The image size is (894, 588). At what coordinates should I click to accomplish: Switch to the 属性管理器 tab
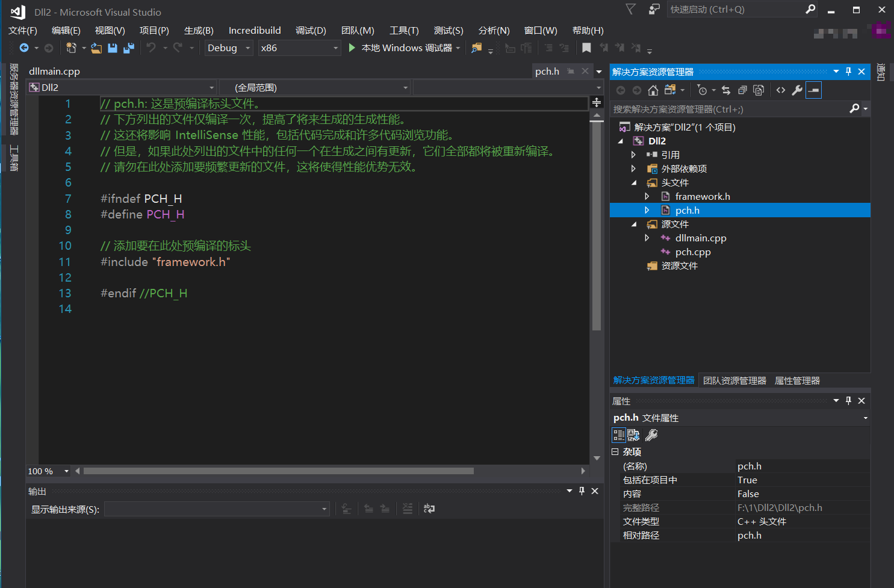(x=797, y=381)
